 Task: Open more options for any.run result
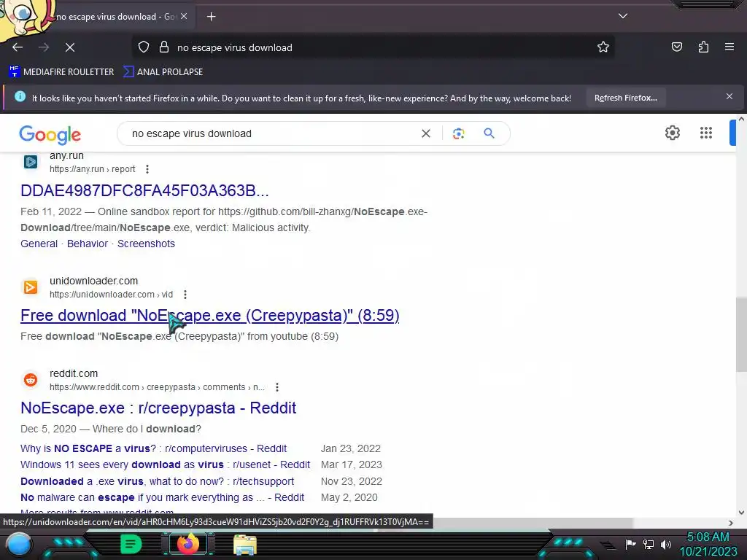click(147, 169)
